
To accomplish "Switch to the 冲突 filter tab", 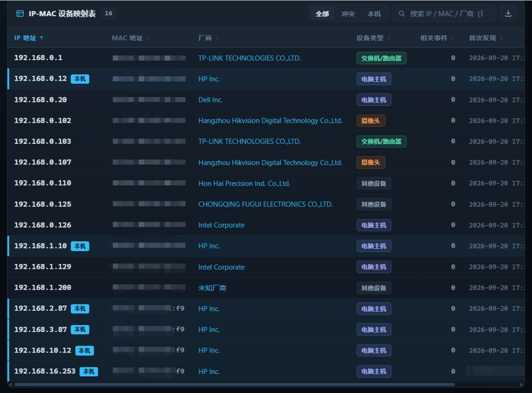I will (x=348, y=14).
